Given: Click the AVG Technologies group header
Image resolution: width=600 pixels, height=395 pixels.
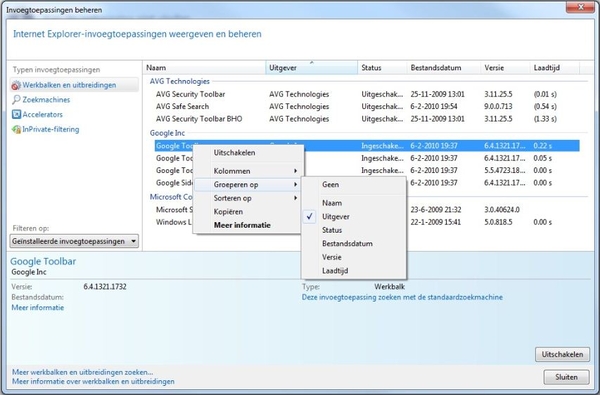Looking at the screenshot, I should tap(179, 81).
